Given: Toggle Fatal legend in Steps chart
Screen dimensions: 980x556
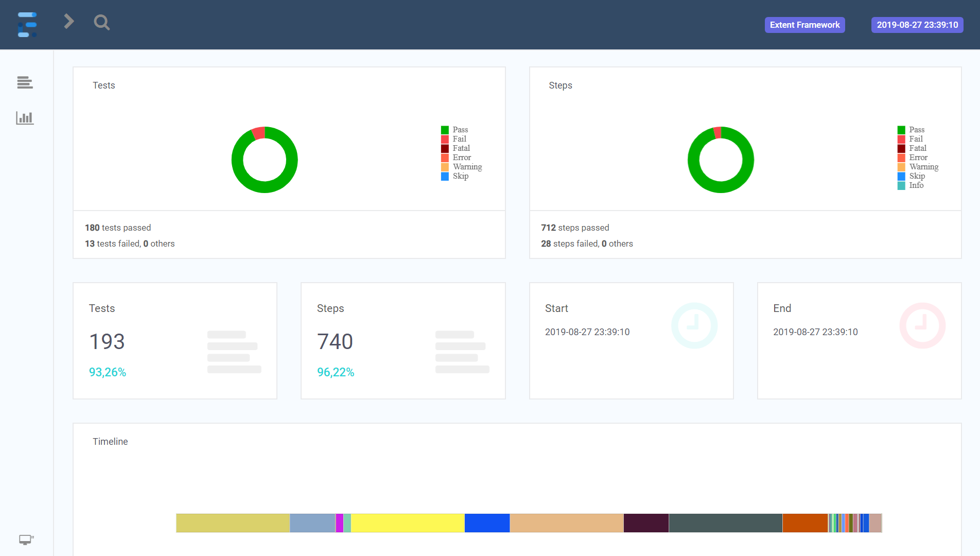Looking at the screenshot, I should tap(912, 148).
